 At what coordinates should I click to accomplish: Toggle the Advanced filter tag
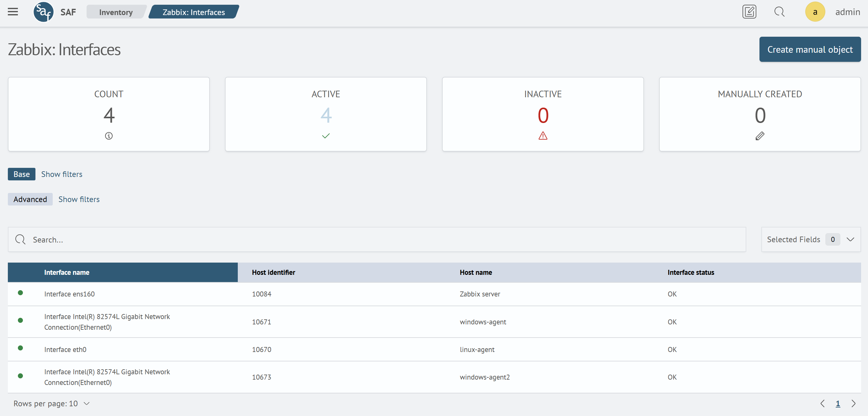click(30, 199)
